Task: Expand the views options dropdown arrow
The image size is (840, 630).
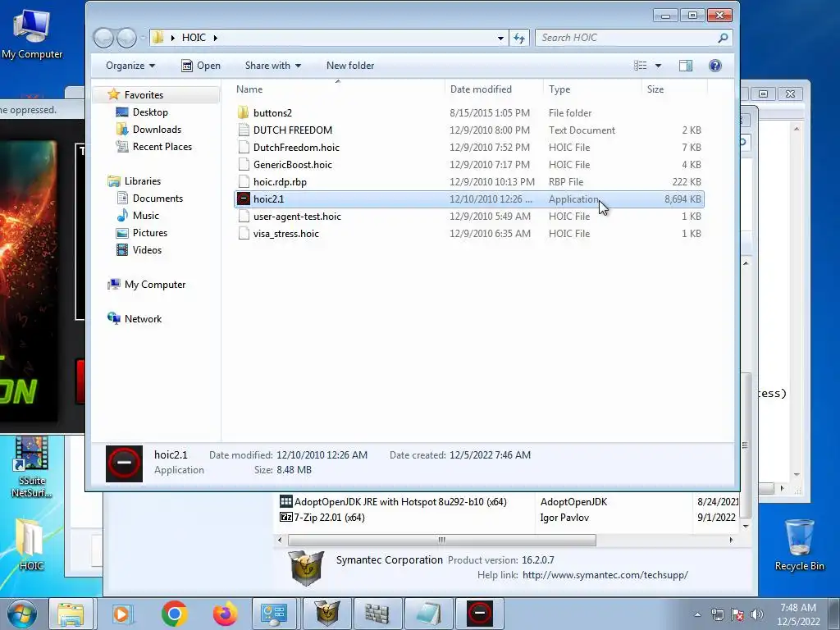Action: coord(659,66)
